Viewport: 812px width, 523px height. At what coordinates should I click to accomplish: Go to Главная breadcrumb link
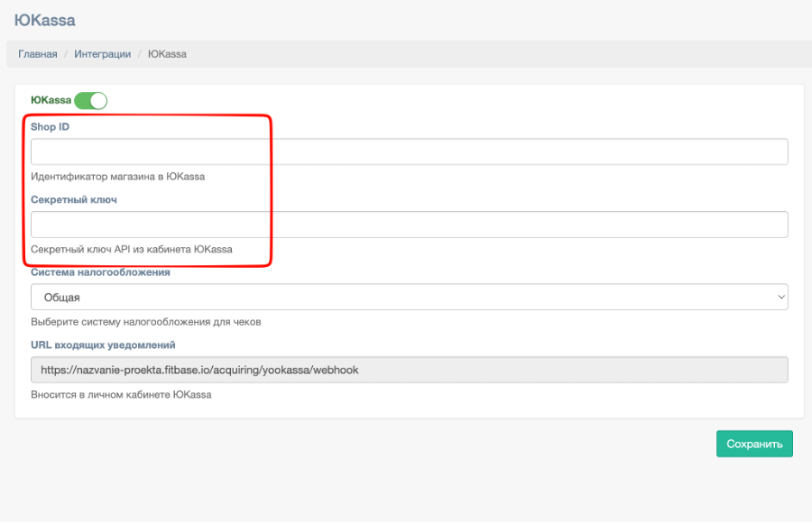coord(38,54)
